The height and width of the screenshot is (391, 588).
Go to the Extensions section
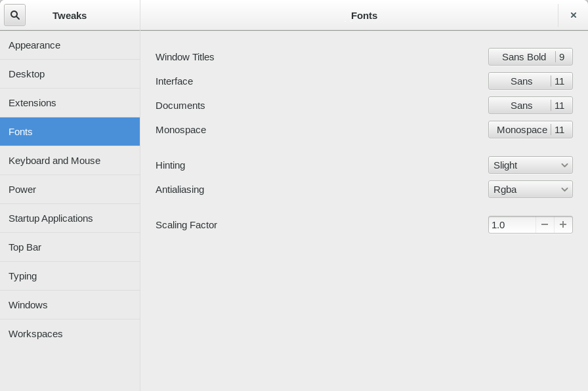point(70,103)
